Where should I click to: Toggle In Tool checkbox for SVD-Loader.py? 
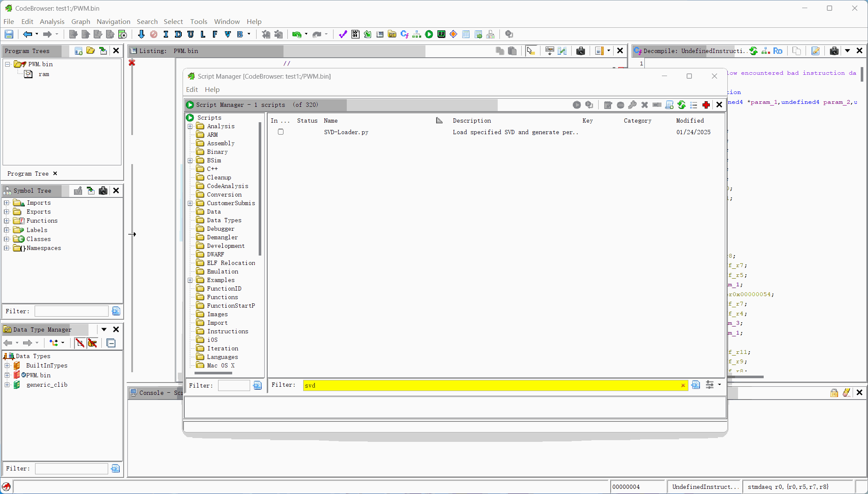pos(280,132)
